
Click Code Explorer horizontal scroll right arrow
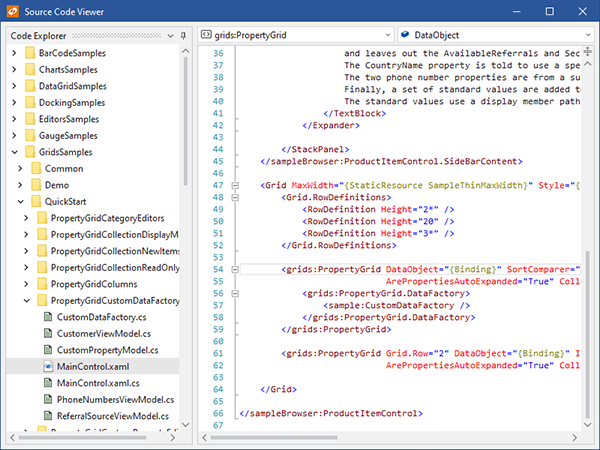click(x=173, y=437)
